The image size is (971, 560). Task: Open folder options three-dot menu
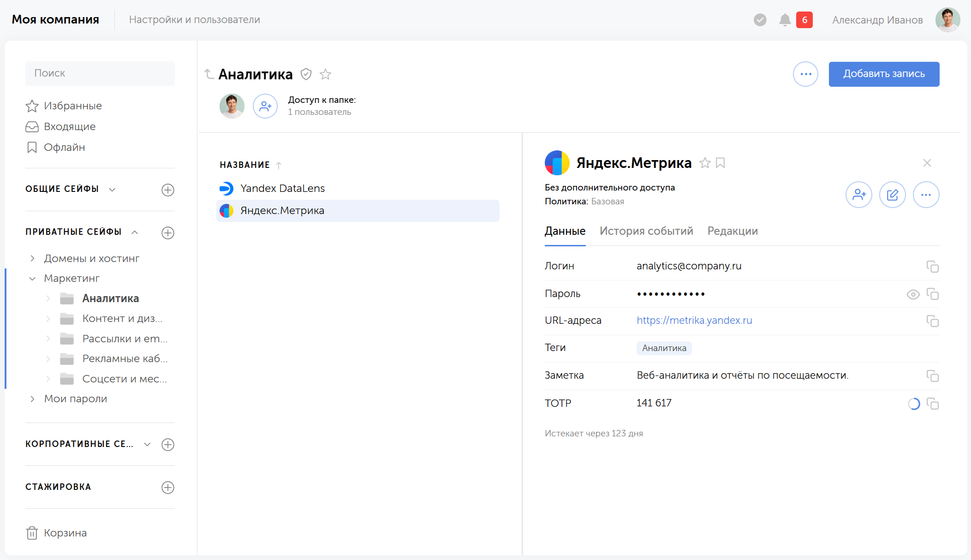[x=805, y=74]
